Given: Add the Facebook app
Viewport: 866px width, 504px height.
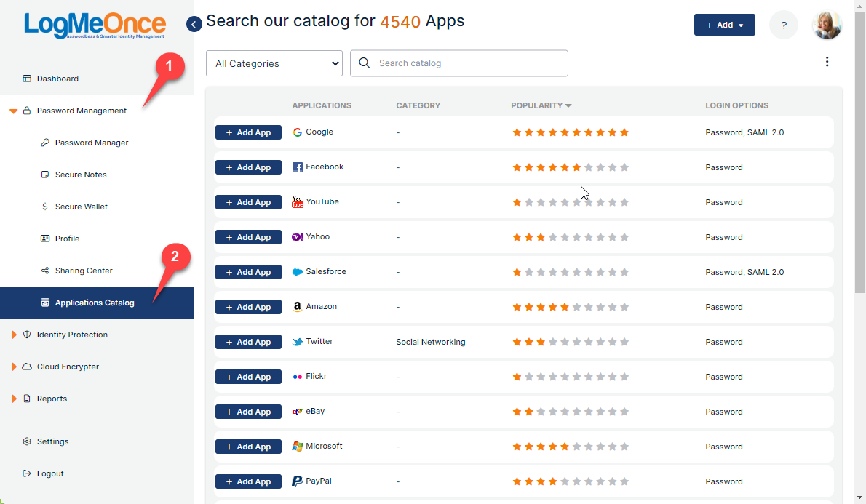Looking at the screenshot, I should click(x=249, y=167).
